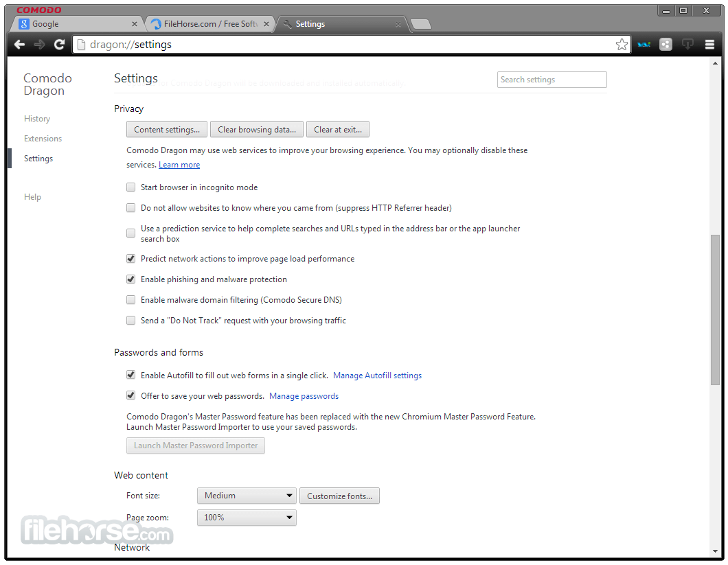Click Clear at exit button
The height and width of the screenshot is (565, 728).
click(337, 130)
